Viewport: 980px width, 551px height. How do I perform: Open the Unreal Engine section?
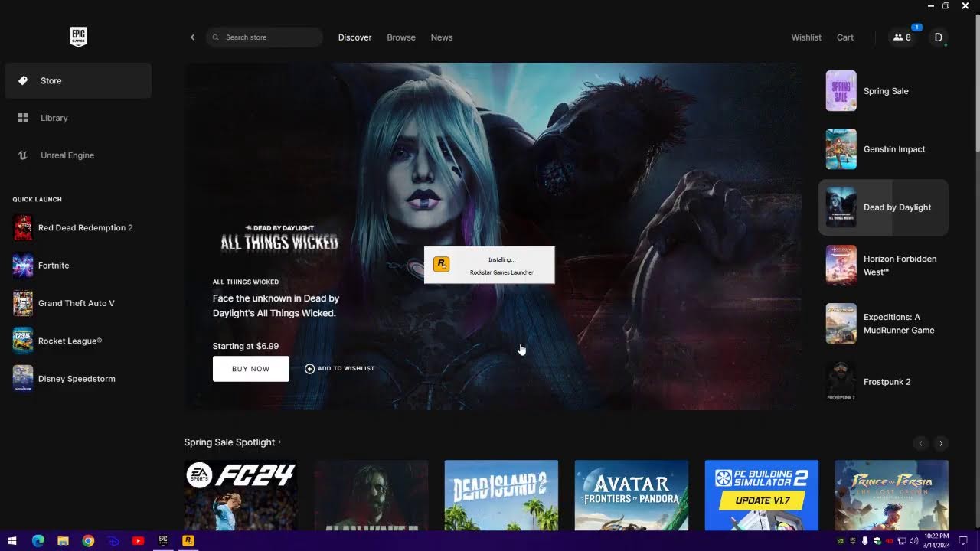(78, 155)
